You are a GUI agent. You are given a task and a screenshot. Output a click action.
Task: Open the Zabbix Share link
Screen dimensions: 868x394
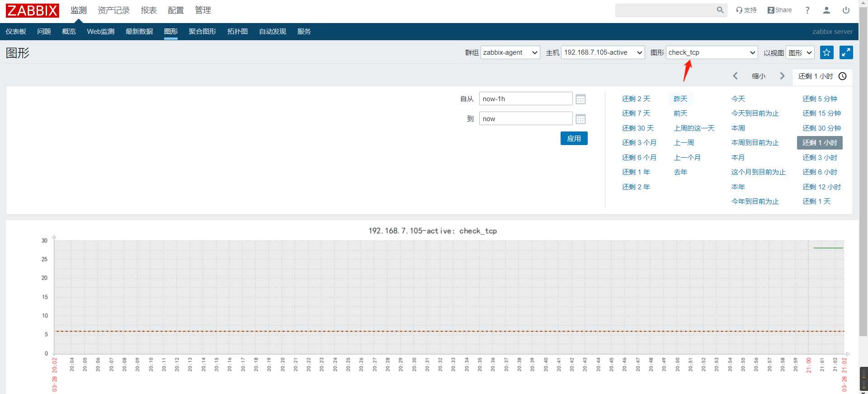point(779,10)
